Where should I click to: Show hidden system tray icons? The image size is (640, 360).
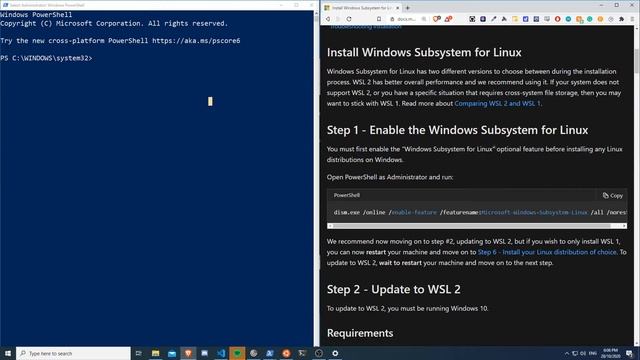pos(567,353)
